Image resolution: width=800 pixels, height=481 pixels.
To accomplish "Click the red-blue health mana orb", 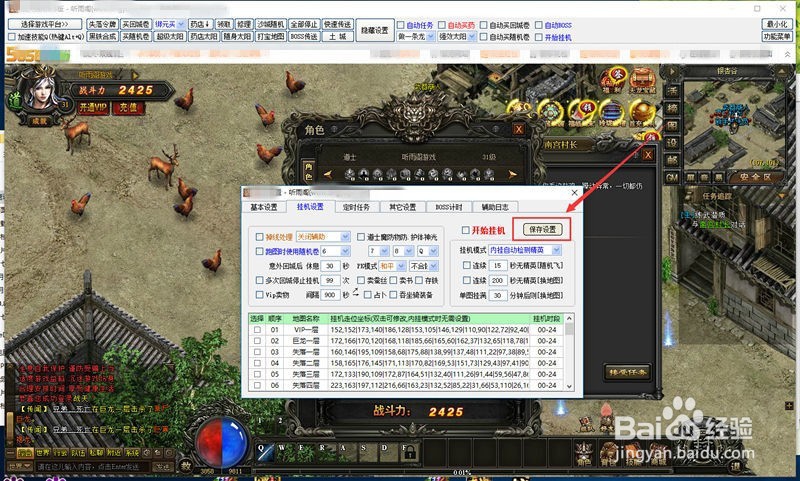I will click(x=222, y=441).
